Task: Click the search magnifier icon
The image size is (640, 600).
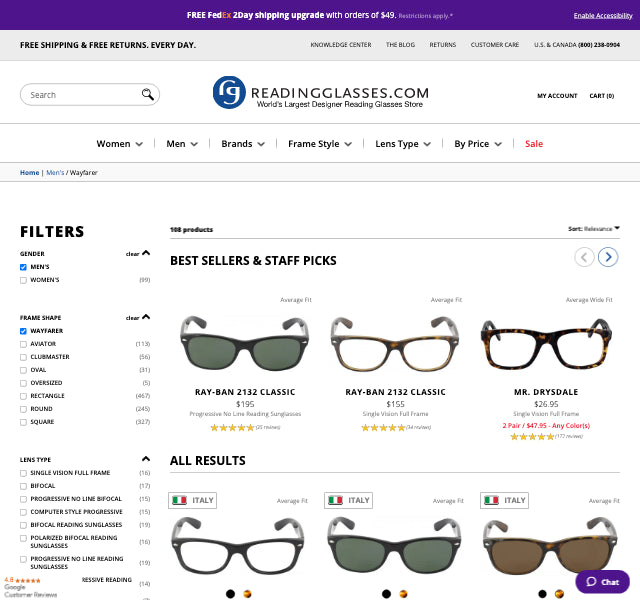Action: click(148, 95)
